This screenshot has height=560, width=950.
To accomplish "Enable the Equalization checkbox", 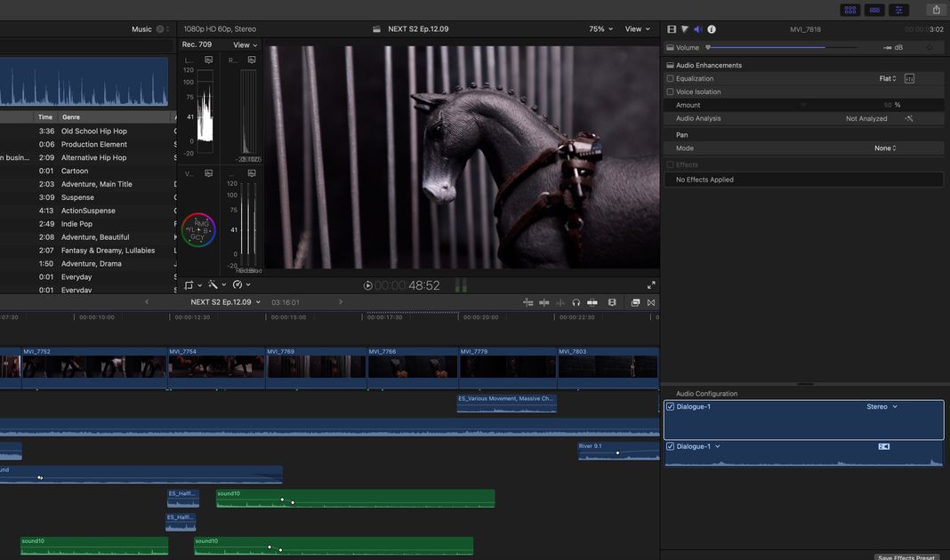I will (x=671, y=78).
